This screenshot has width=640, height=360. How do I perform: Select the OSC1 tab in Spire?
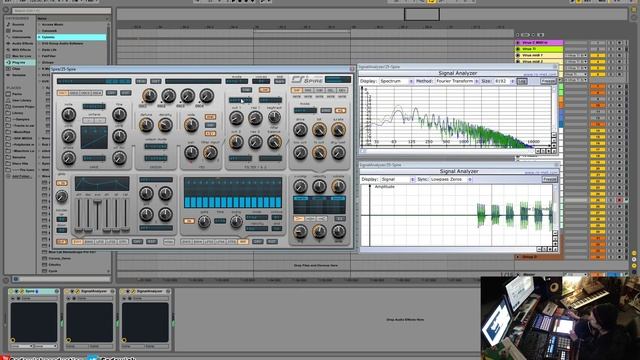pyautogui.click(x=62, y=93)
